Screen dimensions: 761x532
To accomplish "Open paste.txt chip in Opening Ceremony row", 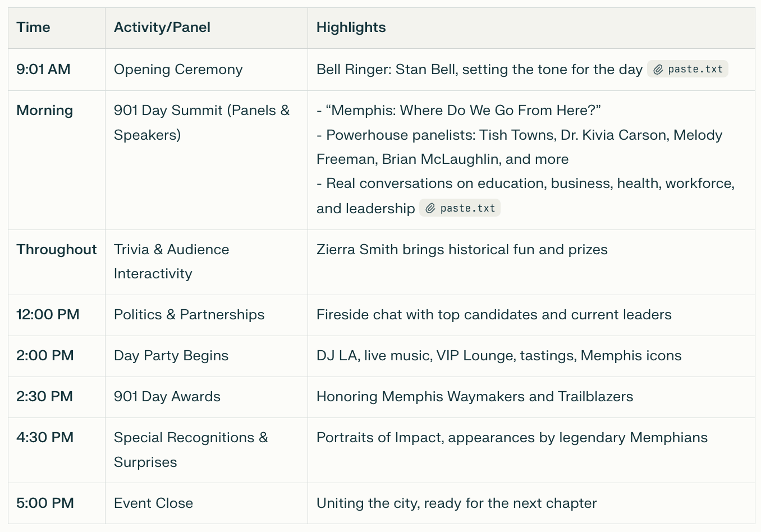I will [x=687, y=69].
